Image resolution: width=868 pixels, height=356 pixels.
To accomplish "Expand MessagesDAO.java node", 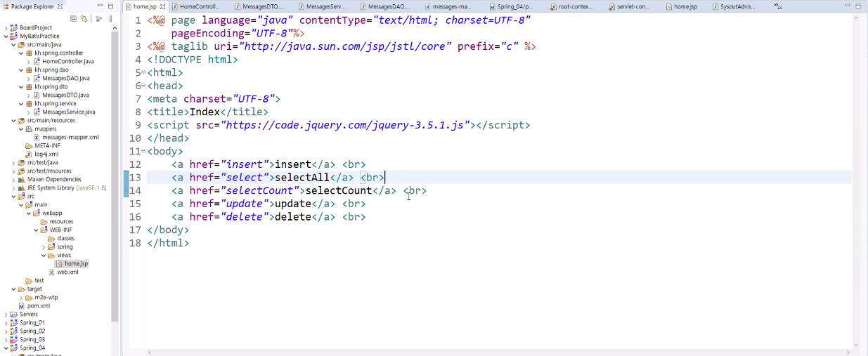I will point(29,78).
